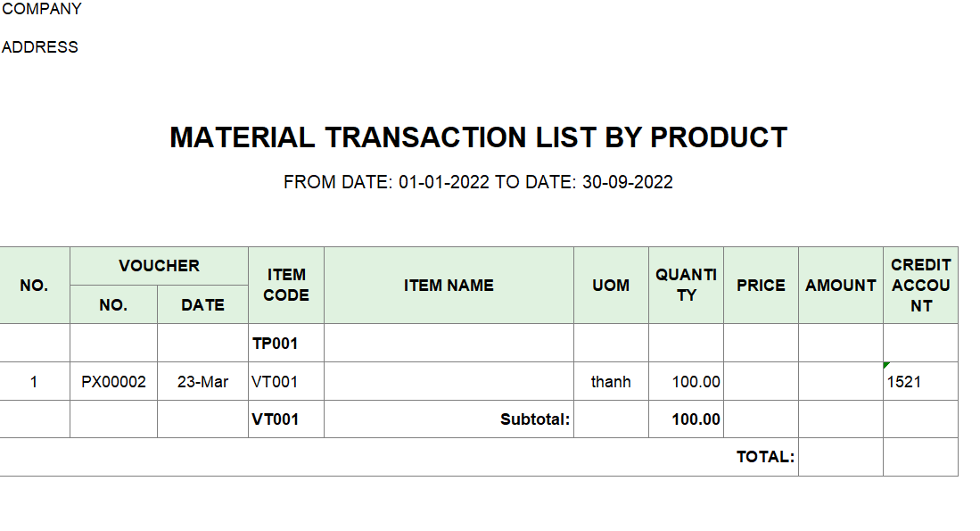The height and width of the screenshot is (531, 980).
Task: Select the ADDRESS label cell
Action: pyautogui.click(x=40, y=47)
